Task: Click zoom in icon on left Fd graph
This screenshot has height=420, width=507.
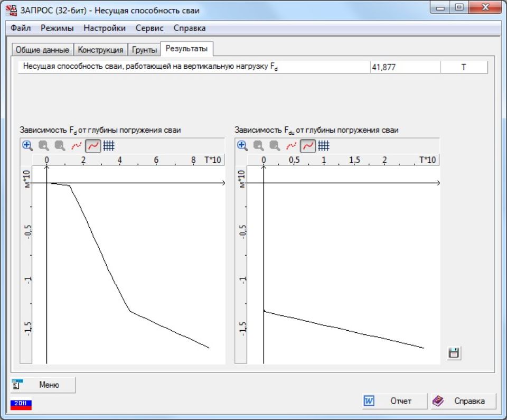Action: (27, 145)
